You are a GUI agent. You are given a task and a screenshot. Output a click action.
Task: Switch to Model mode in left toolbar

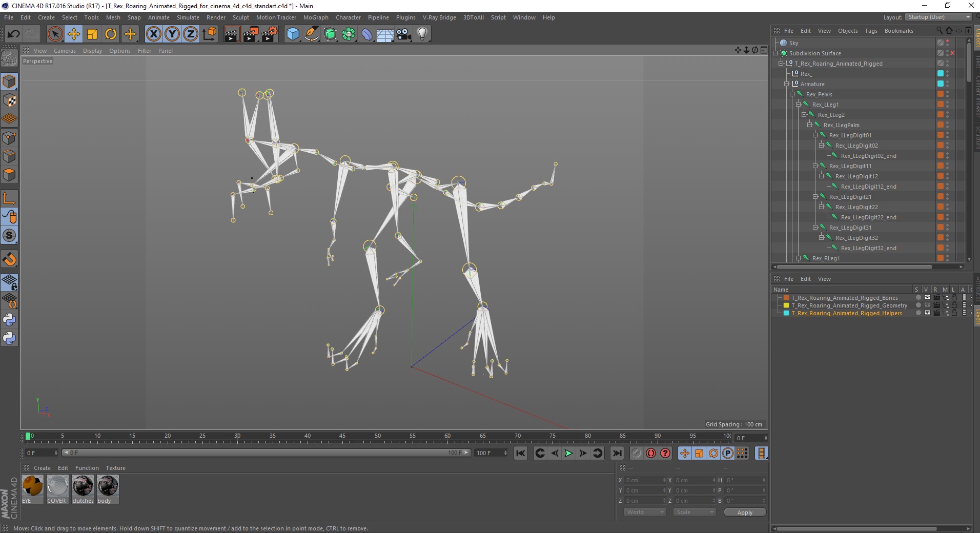[9, 82]
